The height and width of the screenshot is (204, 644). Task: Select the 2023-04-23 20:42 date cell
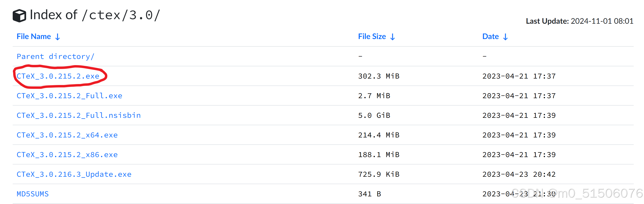519,174
